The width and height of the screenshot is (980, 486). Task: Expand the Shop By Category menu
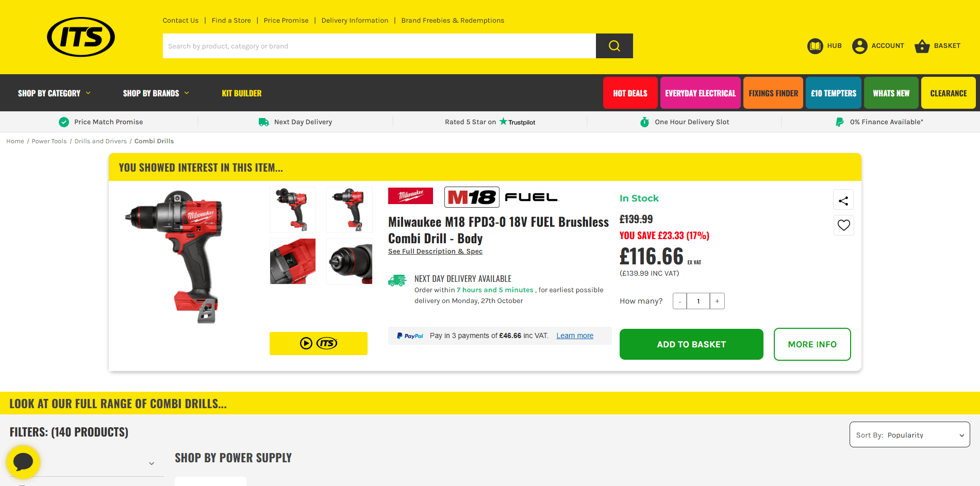click(x=54, y=93)
